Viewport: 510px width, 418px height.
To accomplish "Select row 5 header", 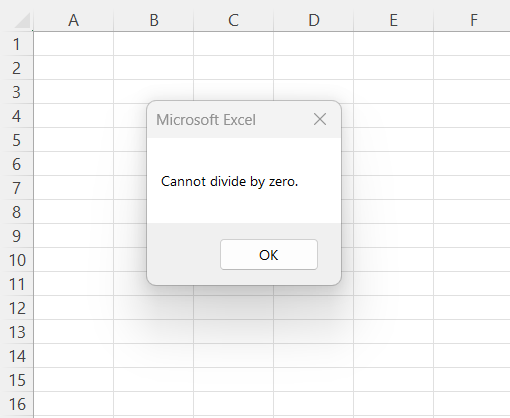I will tap(17, 140).
